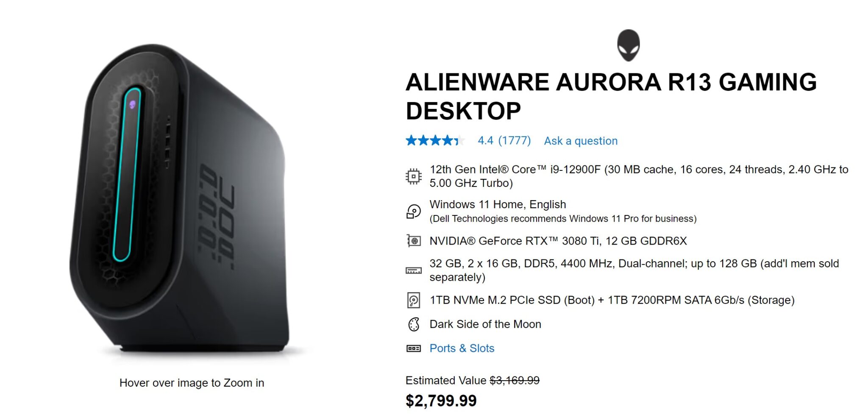868x418 pixels.
Task: Click the $2,799.99 price text
Action: tap(441, 399)
